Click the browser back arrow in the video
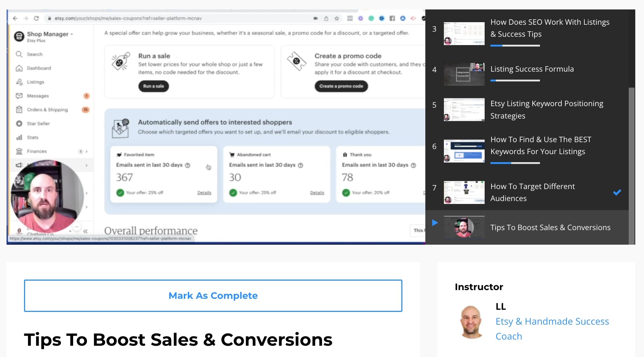Viewport: 644px width, 357px height. (15, 18)
